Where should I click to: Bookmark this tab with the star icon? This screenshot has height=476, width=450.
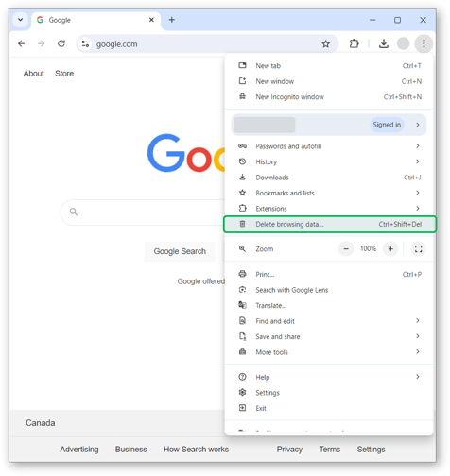tap(326, 44)
